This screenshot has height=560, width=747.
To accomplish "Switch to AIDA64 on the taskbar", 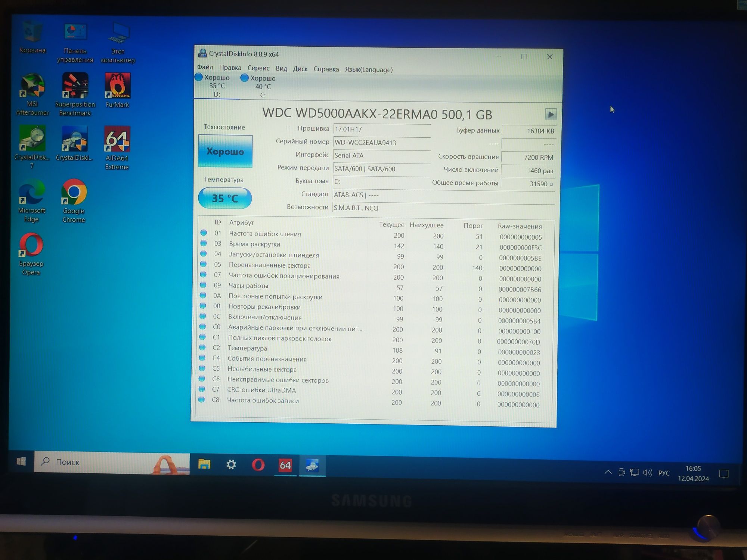I will pyautogui.click(x=285, y=465).
